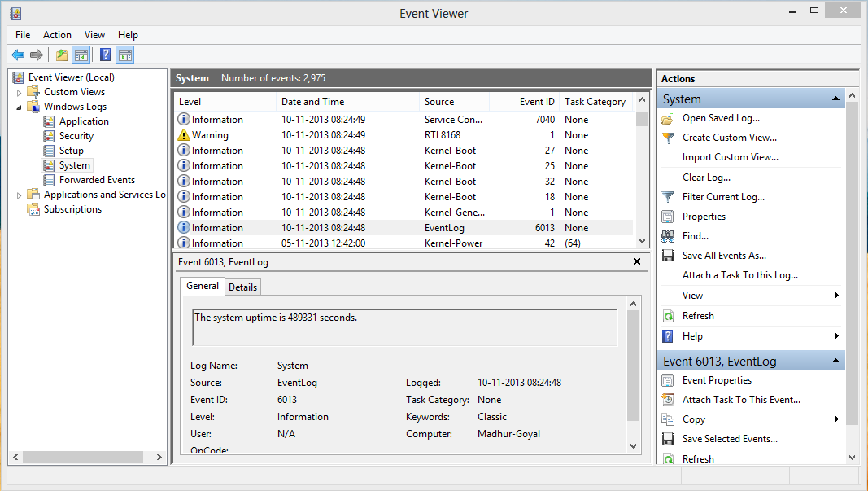Screen dimensions: 868x491
Task: Switch to the Details tab
Action: [x=242, y=287]
